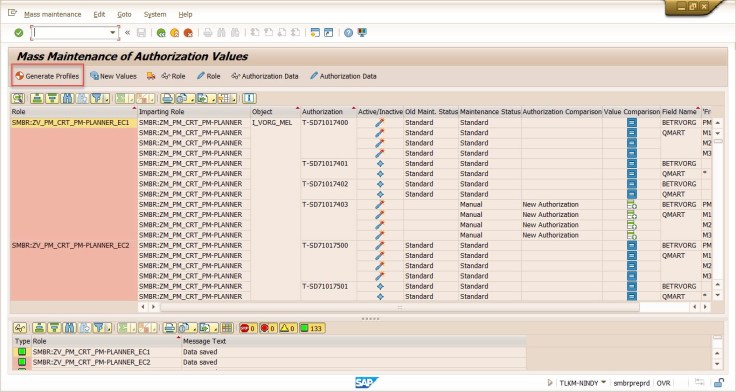Click the Display glasses icon in message log toolbar
The image size is (736, 392).
[x=20, y=328]
